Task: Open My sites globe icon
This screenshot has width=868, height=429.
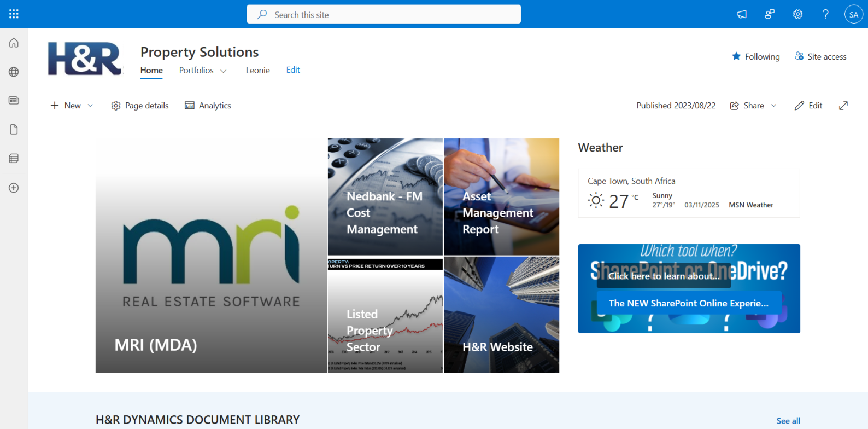Action: pos(14,72)
